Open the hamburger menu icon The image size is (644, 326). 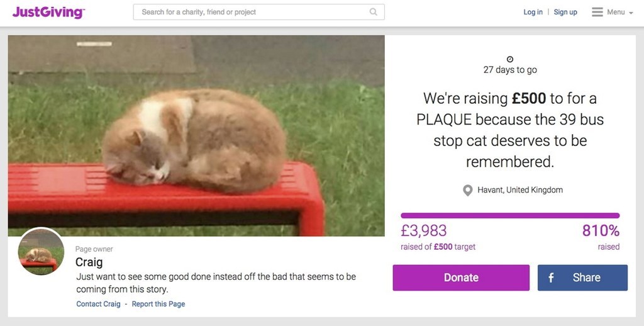(x=597, y=12)
